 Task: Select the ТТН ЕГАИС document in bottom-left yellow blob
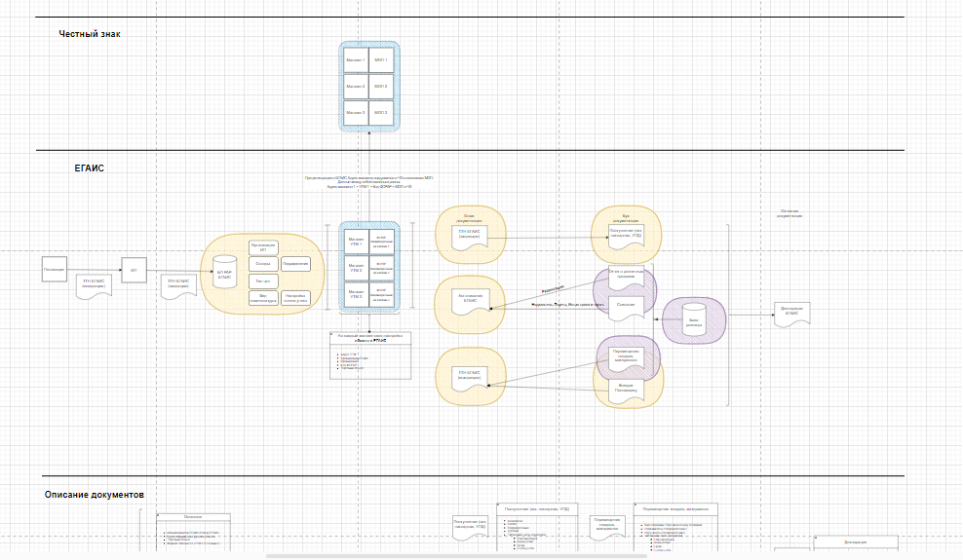(x=470, y=377)
